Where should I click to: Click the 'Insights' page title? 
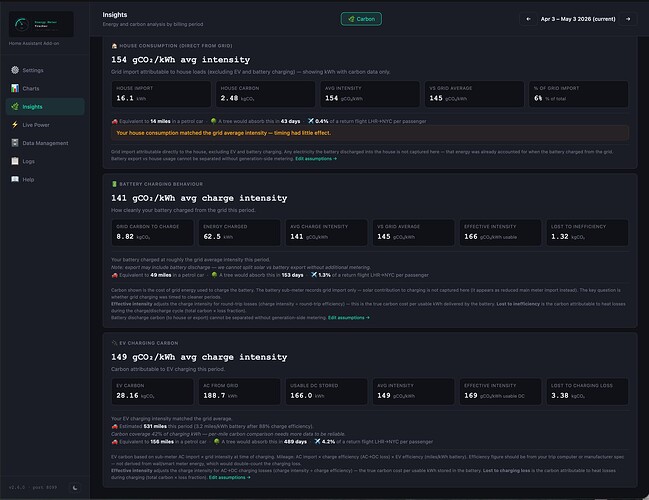[x=115, y=14]
